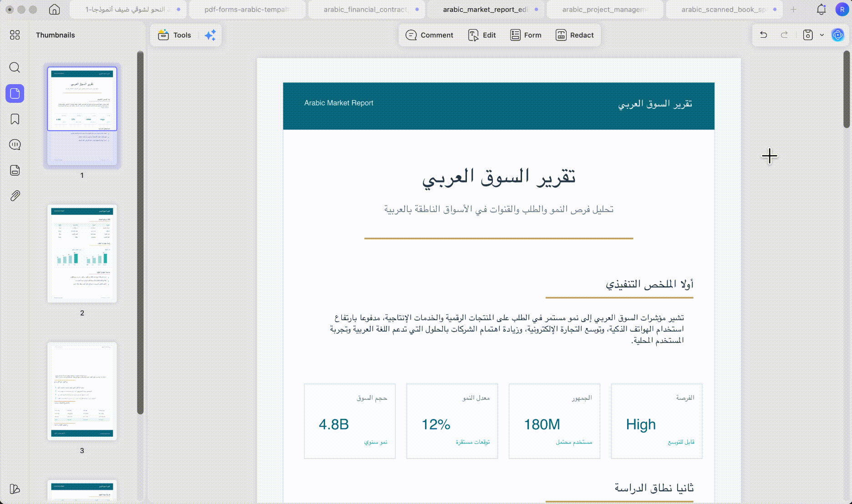Switch to Redact mode
Viewport: 852px width, 504px height.
coord(574,35)
